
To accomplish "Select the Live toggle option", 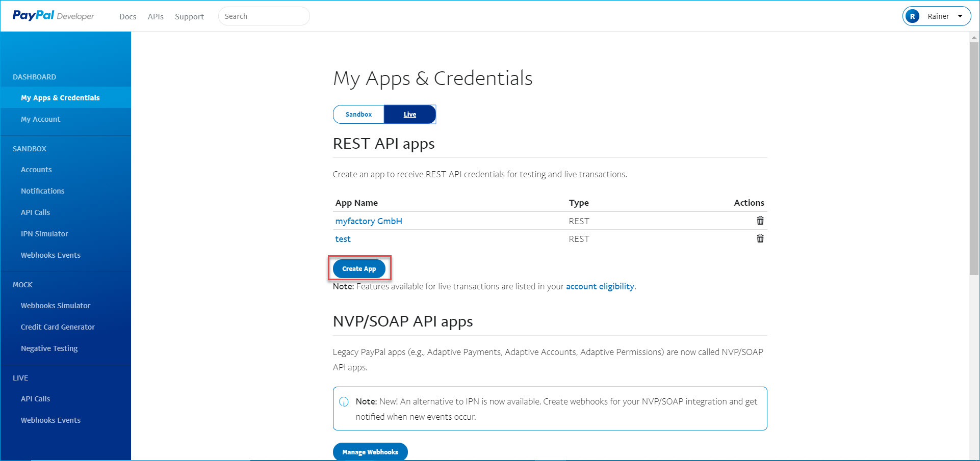I will click(x=409, y=115).
